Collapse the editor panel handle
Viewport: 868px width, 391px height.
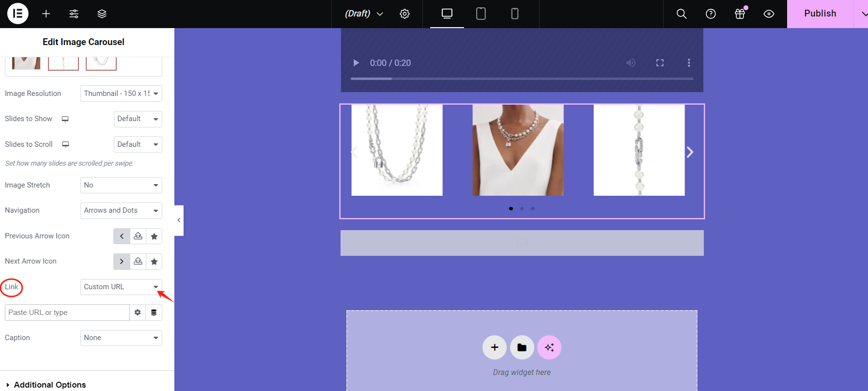coord(179,220)
